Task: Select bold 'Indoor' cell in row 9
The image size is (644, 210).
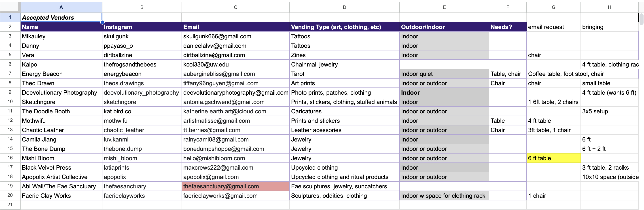Action: pos(444,93)
